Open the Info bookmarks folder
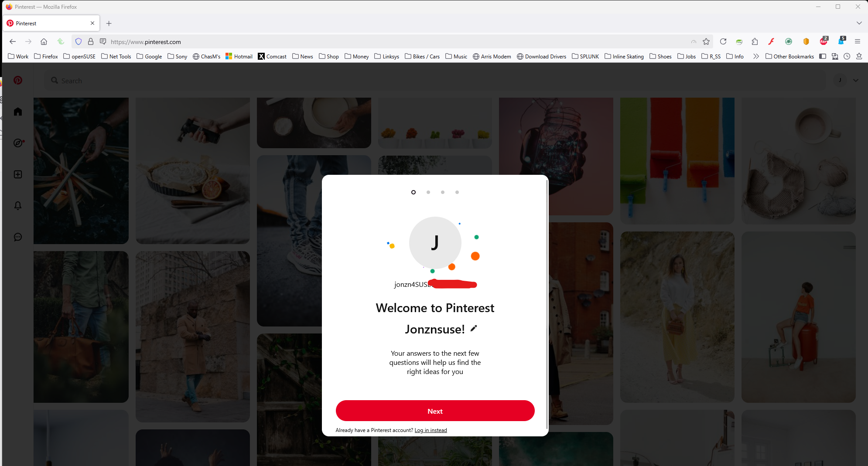 coord(735,57)
